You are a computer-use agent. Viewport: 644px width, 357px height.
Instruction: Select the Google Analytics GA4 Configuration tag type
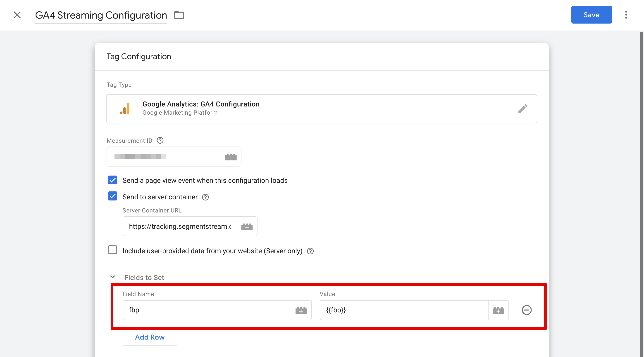click(322, 109)
